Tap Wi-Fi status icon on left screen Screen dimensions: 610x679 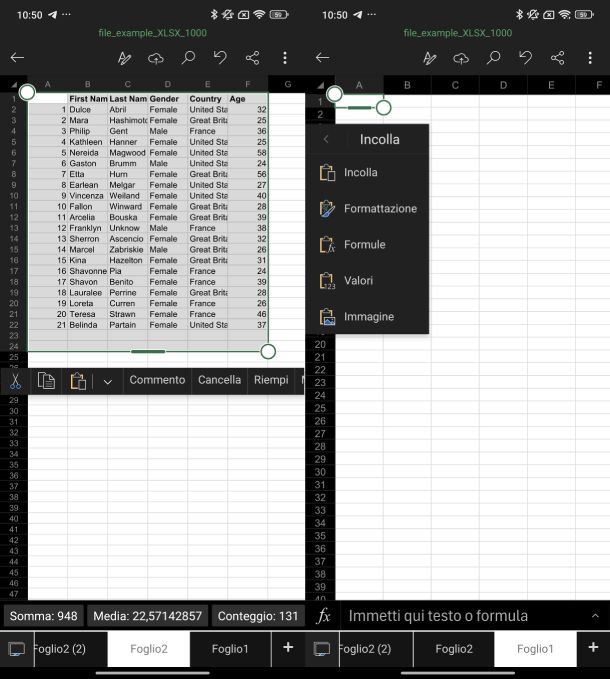tap(259, 15)
